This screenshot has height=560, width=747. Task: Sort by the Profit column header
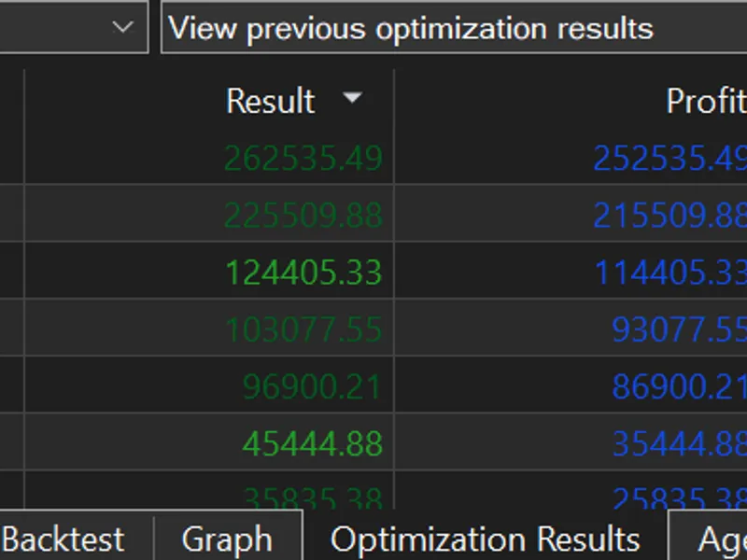tap(706, 101)
